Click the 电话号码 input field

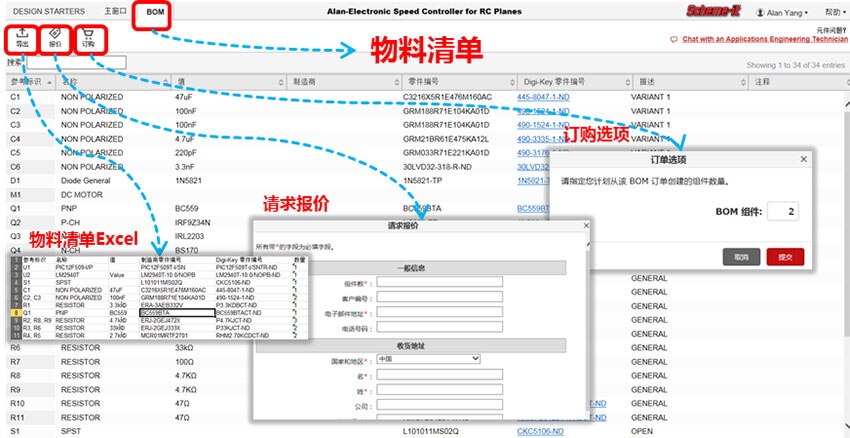click(x=440, y=327)
